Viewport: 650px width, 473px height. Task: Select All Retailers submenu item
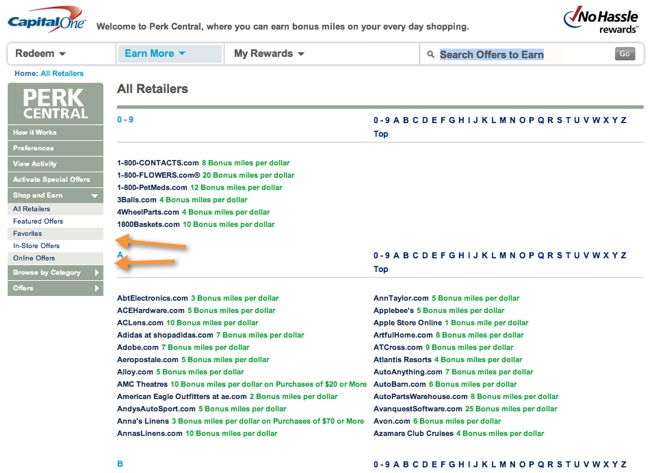pyautogui.click(x=56, y=209)
